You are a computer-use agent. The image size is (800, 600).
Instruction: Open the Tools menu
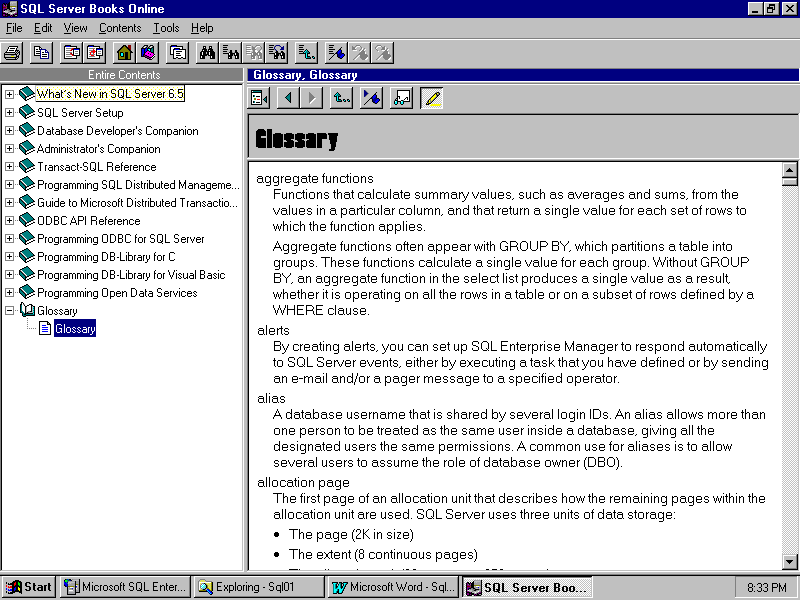pos(166,28)
